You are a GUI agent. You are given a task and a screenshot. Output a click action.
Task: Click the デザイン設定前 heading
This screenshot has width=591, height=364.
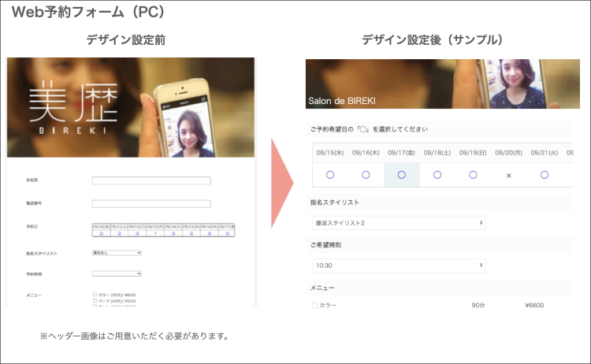tap(126, 39)
